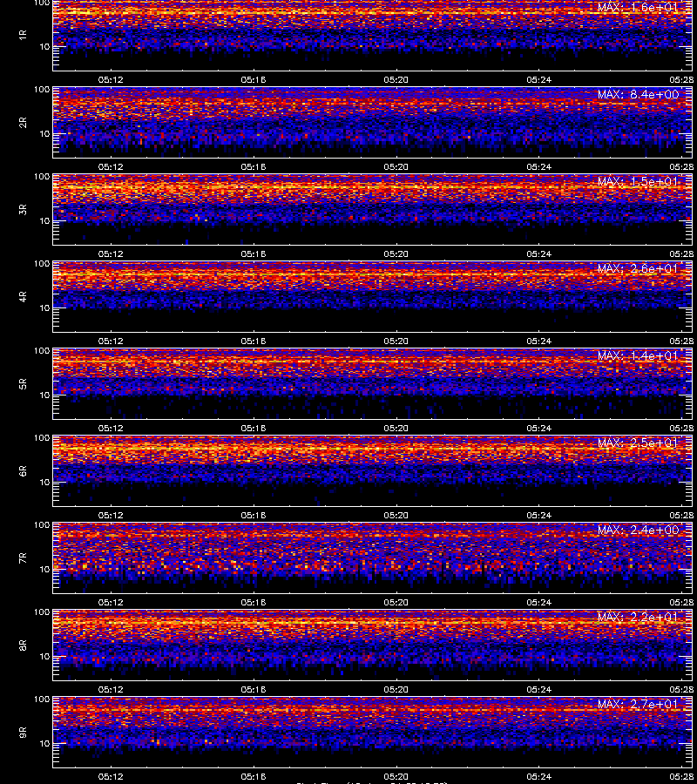Viewport: 697px width, 784px height.
Task: Click the '100' y-axis label of panel 3R
Action: pyautogui.click(x=42, y=177)
